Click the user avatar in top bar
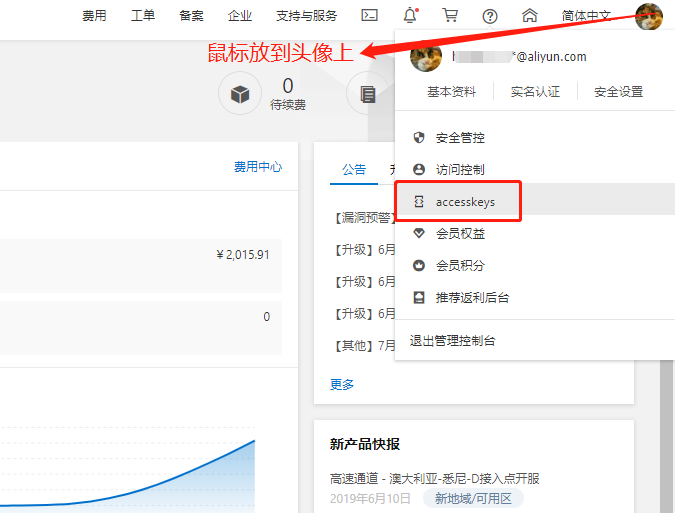The width and height of the screenshot is (675, 513). (x=648, y=16)
